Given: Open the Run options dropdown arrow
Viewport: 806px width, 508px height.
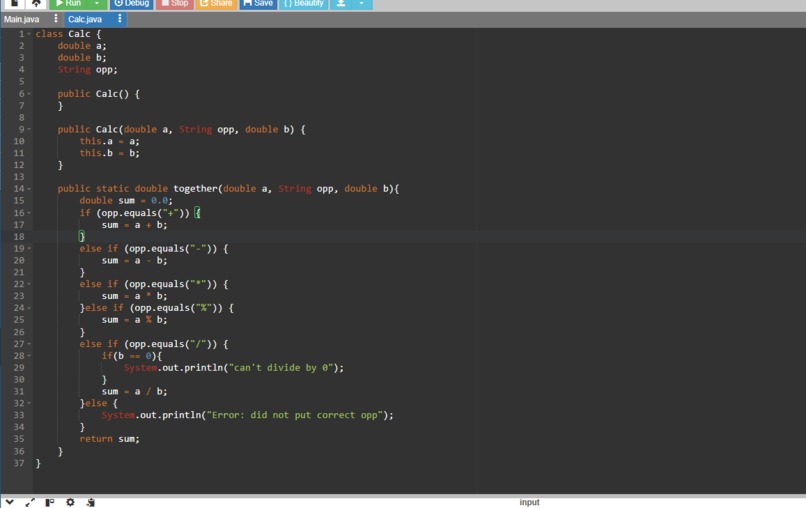Looking at the screenshot, I should pos(97,3).
